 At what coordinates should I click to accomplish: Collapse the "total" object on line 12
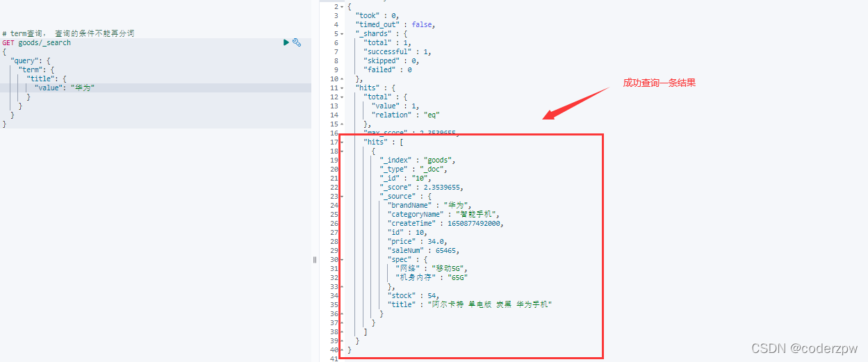[x=341, y=97]
